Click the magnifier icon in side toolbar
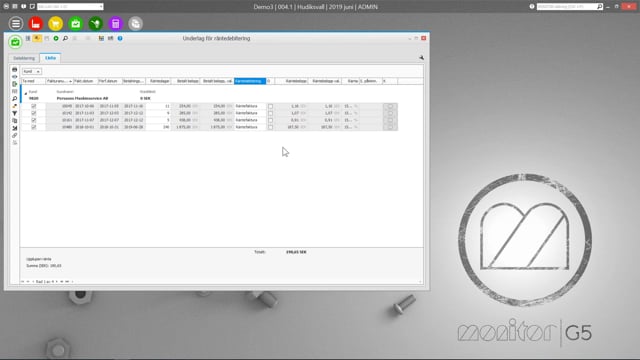Screen dimensions: 640x360 [x=15, y=99]
